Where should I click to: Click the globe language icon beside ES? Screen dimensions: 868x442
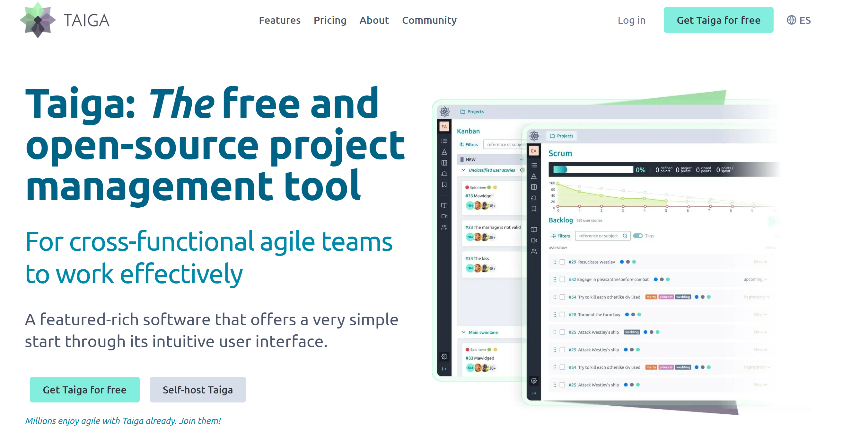pyautogui.click(x=791, y=20)
